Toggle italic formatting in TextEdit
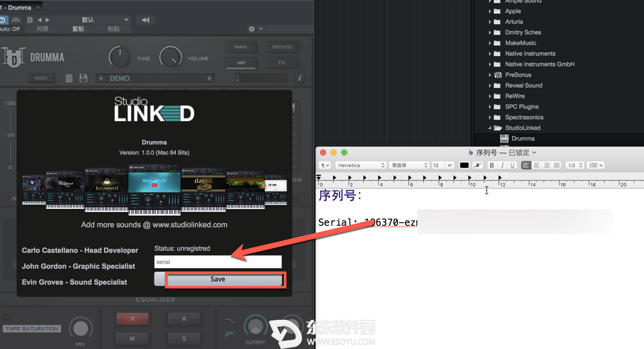Image resolution: width=644 pixels, height=349 pixels. point(502,165)
